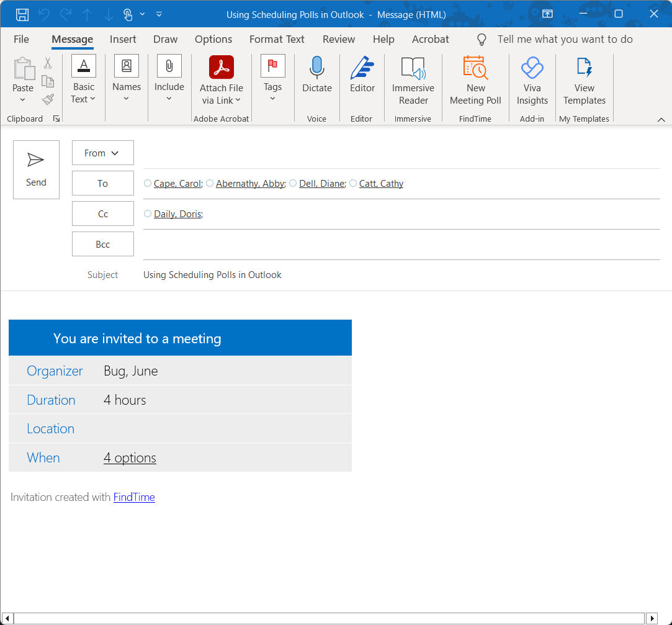The image size is (672, 625).
Task: Open the FindTime link
Action: 134,497
